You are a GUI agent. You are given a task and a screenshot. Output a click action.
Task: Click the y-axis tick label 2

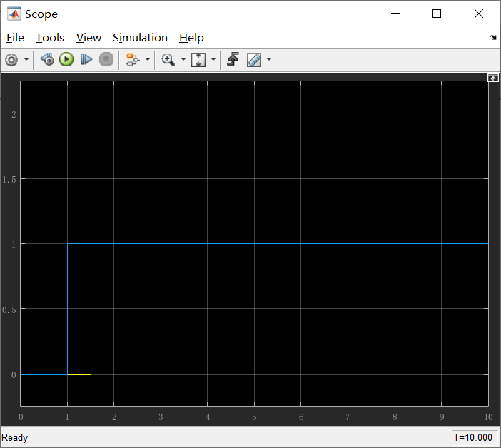click(x=14, y=114)
